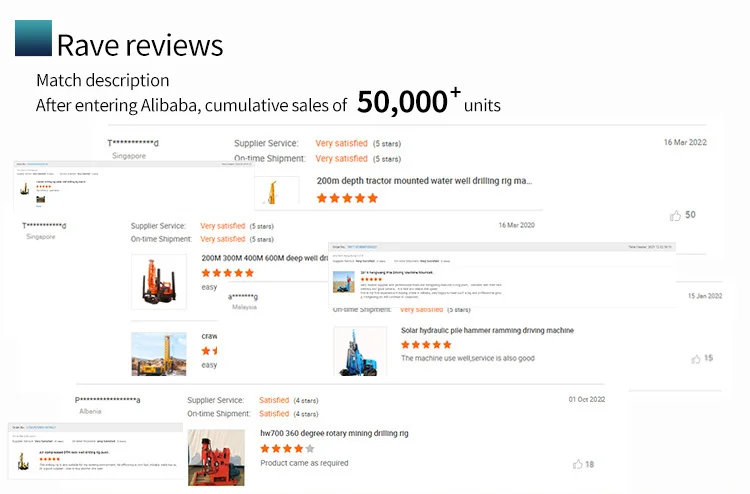This screenshot has height=494, width=750.
Task: Click reviewer name from Albania
Action: (x=107, y=400)
